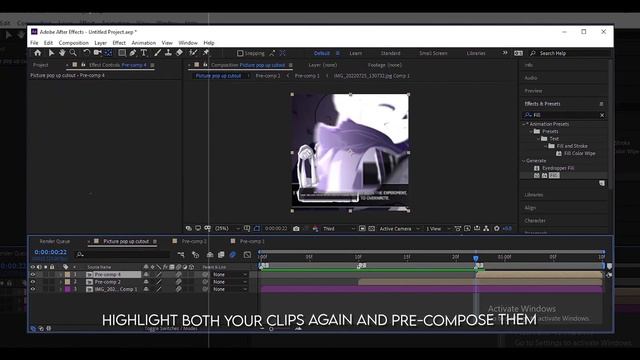Toggle the transparency grid in viewer bar
The width and height of the screenshot is (640, 360).
pos(371,229)
